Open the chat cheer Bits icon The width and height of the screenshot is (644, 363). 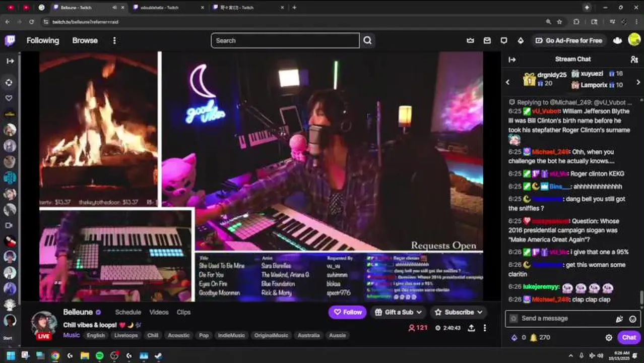pyautogui.click(x=619, y=319)
